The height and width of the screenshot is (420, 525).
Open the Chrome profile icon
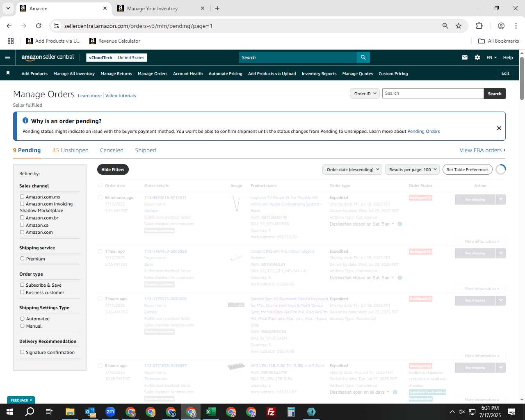point(501,26)
